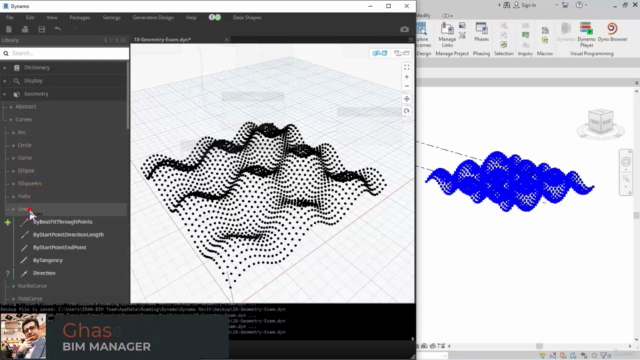Screen dimensions: 640x360
Task: Close the 18-Geometry-Exam.dyn tab
Action: click(227, 40)
